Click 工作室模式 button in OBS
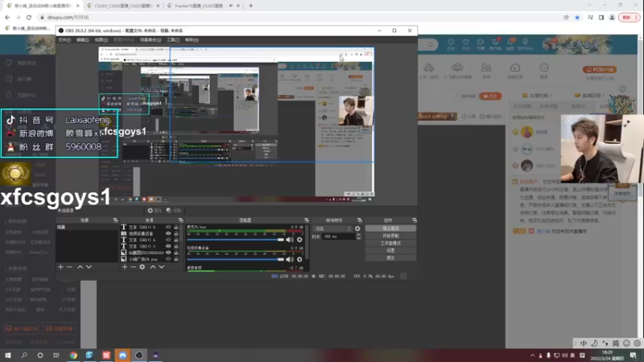This screenshot has height=362, width=644. 390,244
